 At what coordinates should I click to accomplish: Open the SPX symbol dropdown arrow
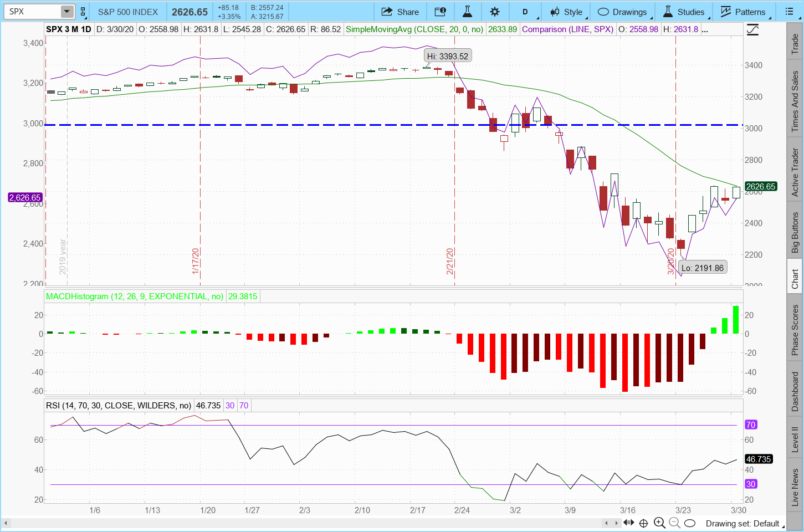(66, 12)
